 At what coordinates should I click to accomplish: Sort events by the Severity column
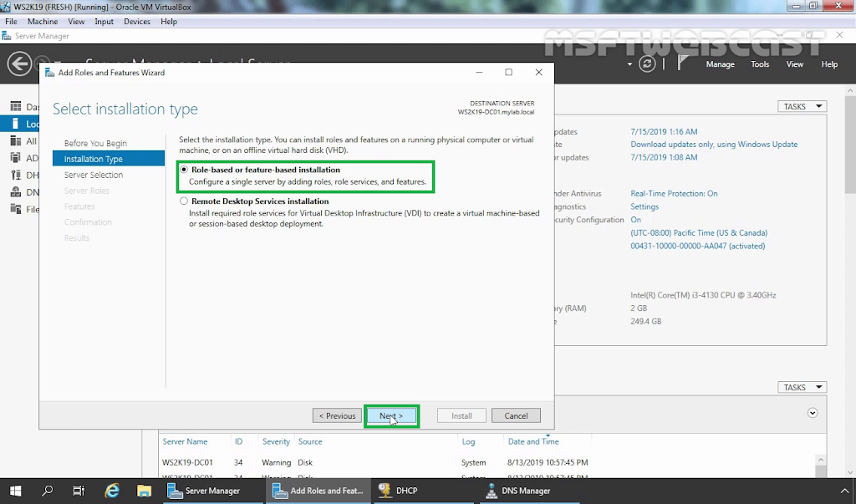click(x=276, y=442)
